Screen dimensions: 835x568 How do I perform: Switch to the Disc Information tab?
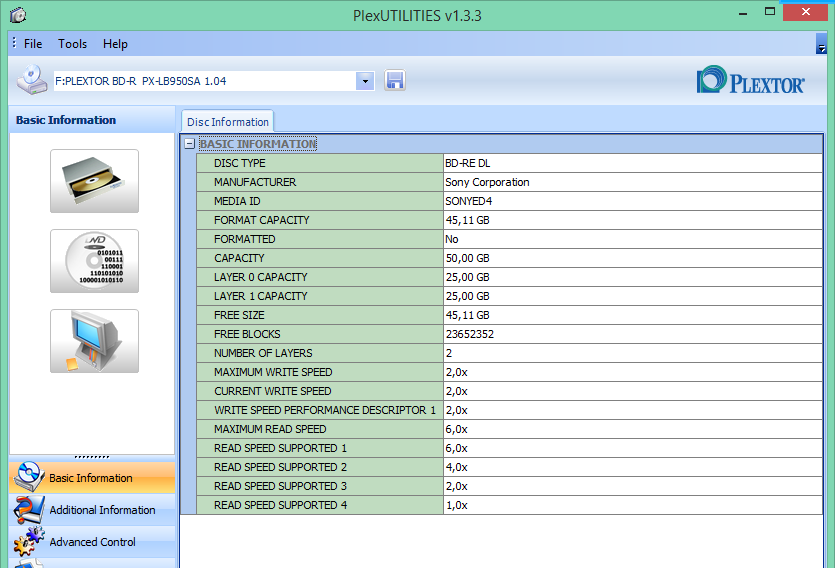(x=227, y=122)
